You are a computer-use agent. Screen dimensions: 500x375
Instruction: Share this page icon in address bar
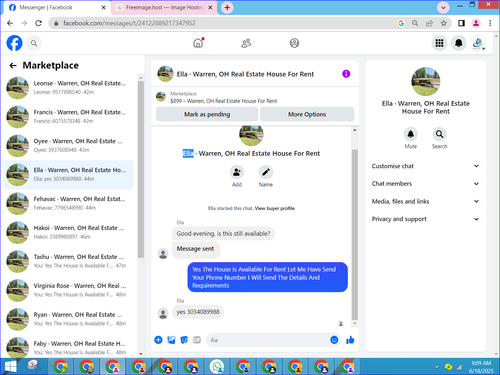tap(429, 23)
